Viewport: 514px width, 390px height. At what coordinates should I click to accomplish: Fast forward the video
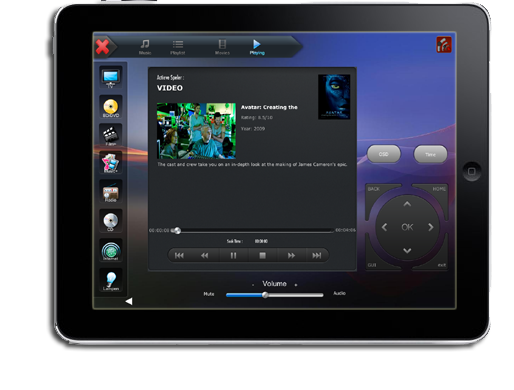click(291, 255)
